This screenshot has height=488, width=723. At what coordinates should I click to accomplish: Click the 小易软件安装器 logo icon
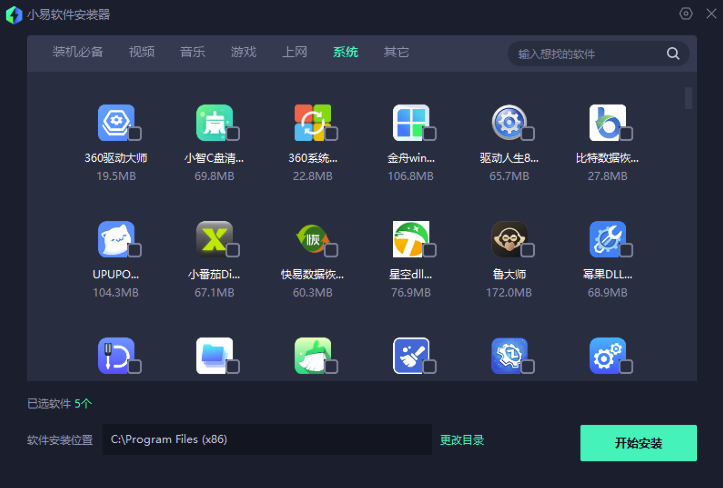[14, 15]
